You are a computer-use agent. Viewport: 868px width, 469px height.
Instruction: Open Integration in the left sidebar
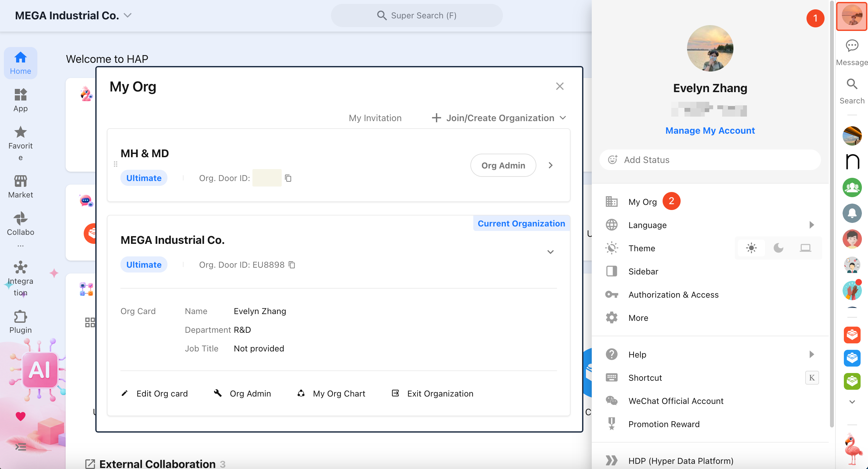pyautogui.click(x=21, y=279)
